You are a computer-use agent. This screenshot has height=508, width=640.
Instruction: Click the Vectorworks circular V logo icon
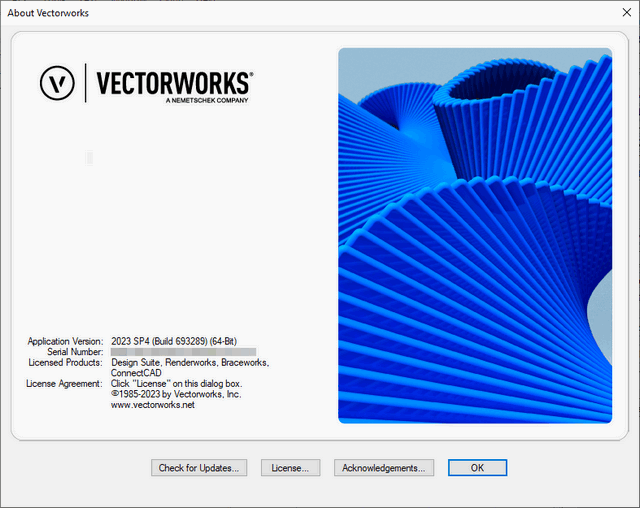pyautogui.click(x=58, y=83)
